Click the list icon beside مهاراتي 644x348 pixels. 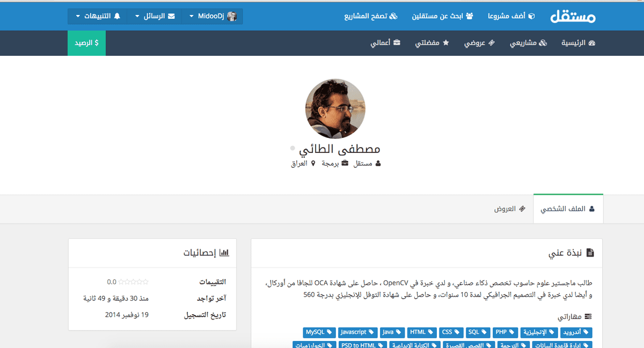point(588,317)
